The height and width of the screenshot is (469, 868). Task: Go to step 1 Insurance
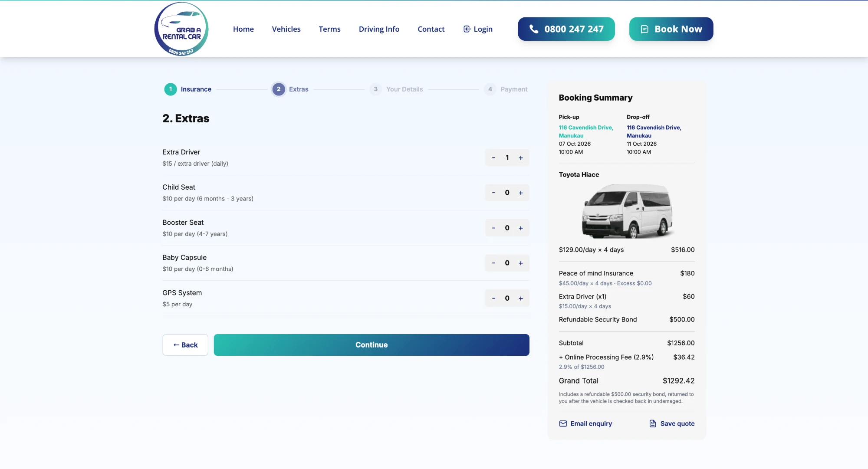[188, 89]
